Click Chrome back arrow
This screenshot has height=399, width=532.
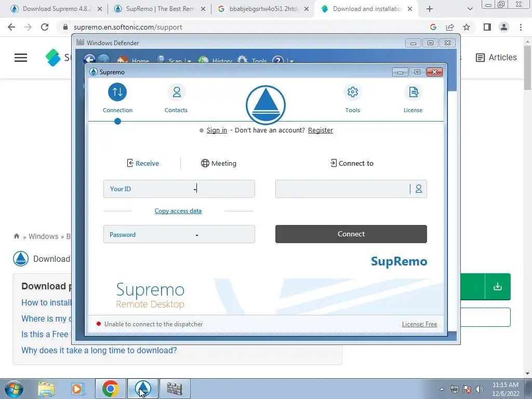11,27
